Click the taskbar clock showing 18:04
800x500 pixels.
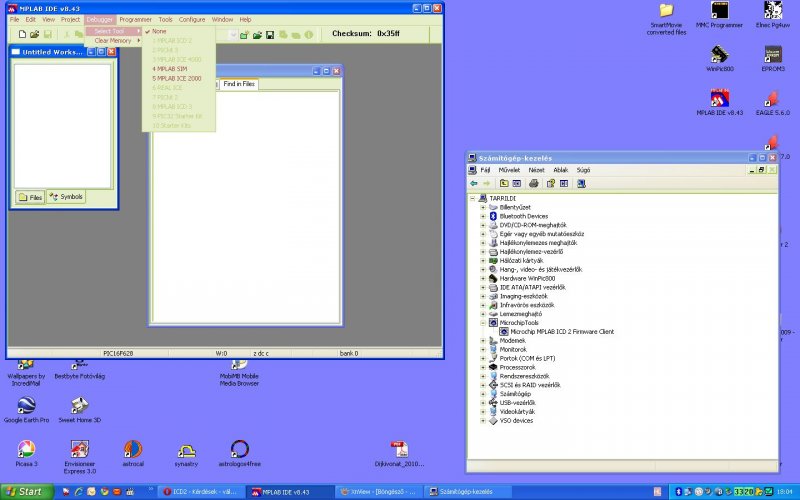(x=785, y=492)
